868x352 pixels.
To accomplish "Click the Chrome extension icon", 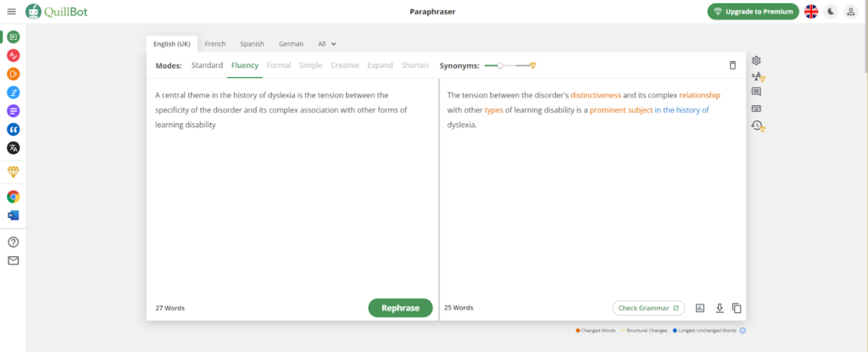I will (13, 197).
